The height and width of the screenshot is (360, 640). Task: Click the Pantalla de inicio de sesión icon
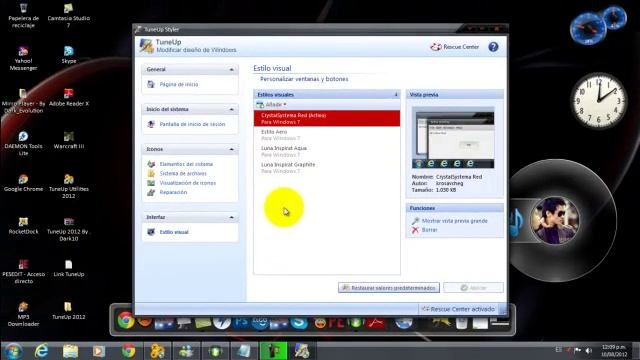click(x=151, y=124)
